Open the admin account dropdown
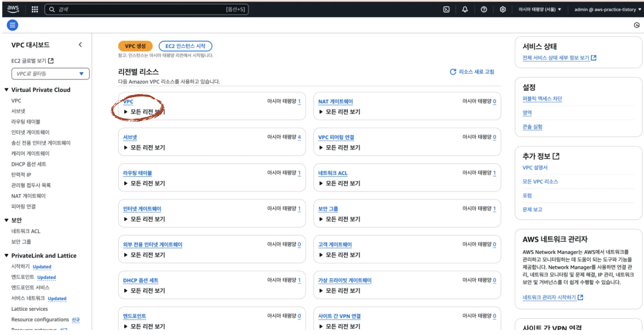This screenshot has width=644, height=335. pyautogui.click(x=608, y=9)
